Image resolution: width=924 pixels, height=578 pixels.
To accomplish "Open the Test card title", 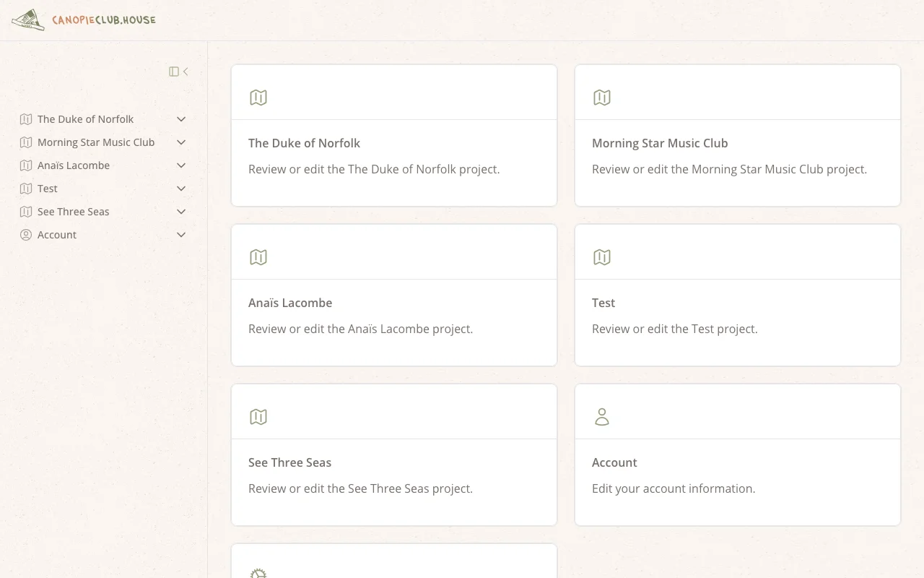I will (x=603, y=303).
